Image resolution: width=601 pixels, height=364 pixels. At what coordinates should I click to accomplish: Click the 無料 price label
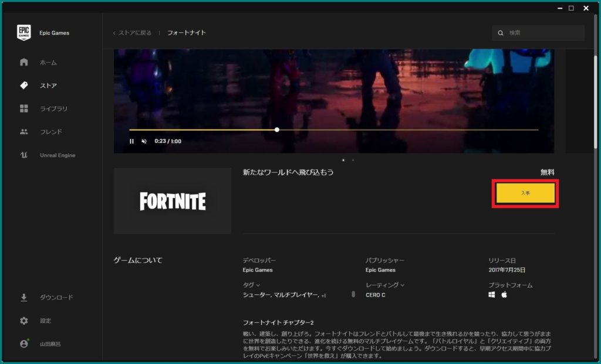click(548, 172)
